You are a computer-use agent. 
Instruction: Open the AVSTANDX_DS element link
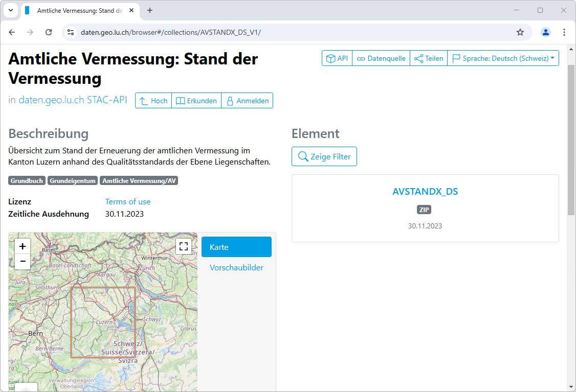click(x=425, y=192)
